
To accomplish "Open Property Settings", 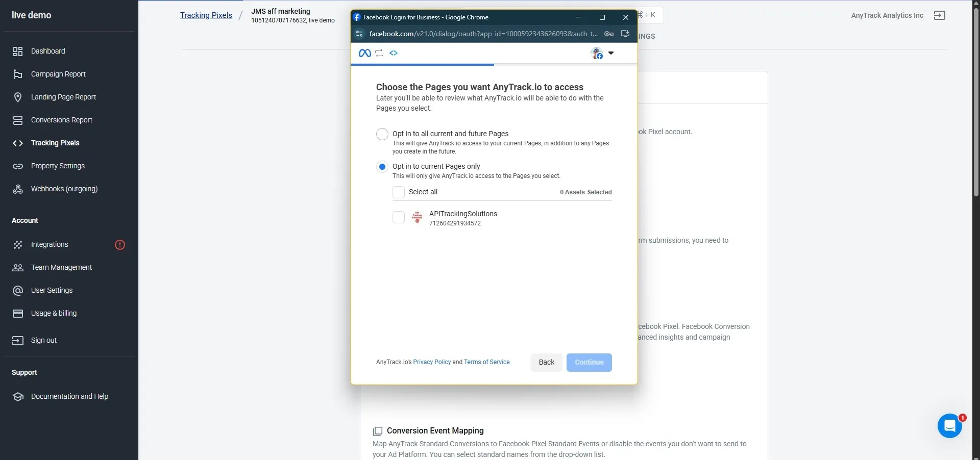I will (58, 166).
